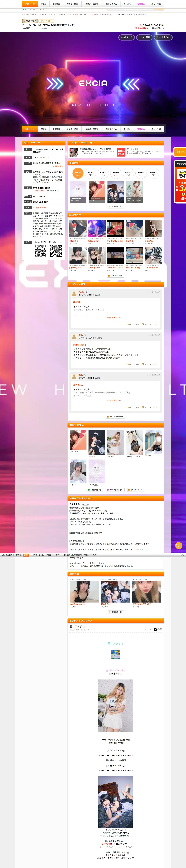Screen dimensions: 186x868
Task: Open 蘭(32) recommended thumbnail
Action: [153, 442]
